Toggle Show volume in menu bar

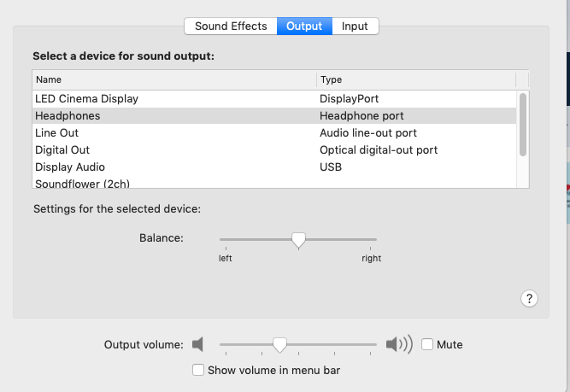click(198, 371)
